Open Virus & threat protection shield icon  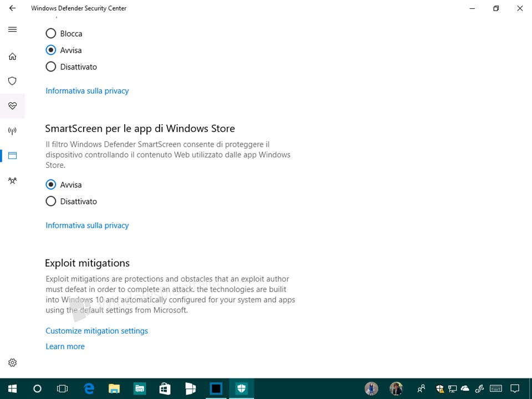tap(13, 81)
